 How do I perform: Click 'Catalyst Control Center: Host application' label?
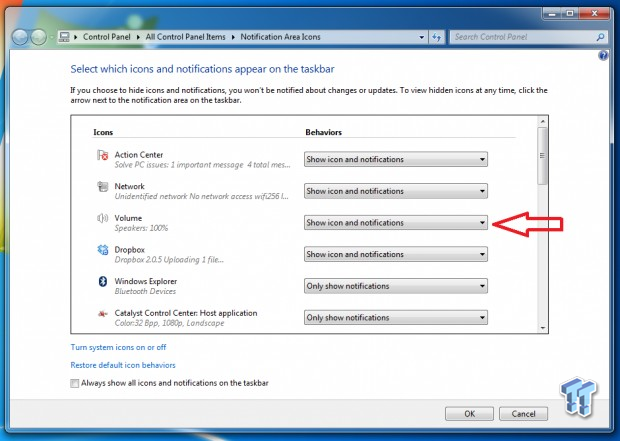pos(186,313)
